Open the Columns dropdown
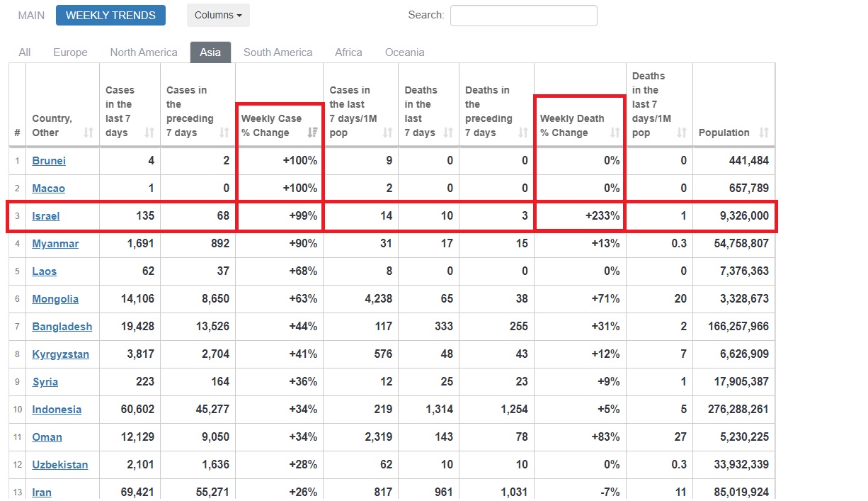 (x=218, y=15)
